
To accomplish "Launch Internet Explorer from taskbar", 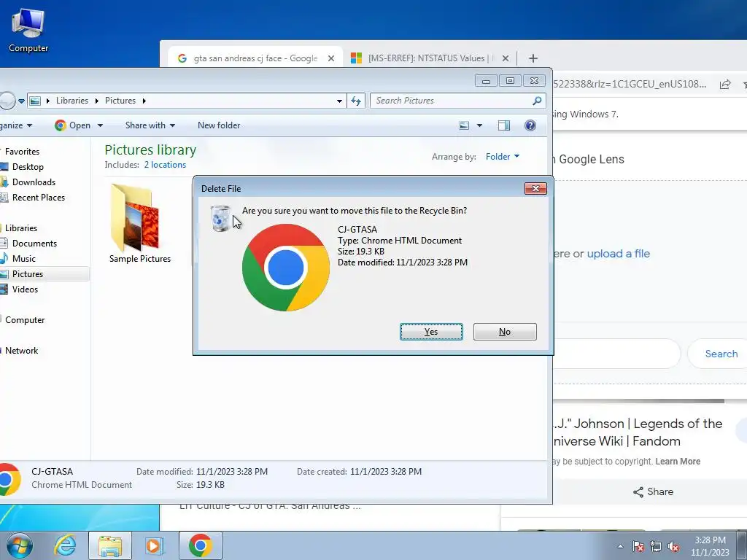I will (x=65, y=545).
